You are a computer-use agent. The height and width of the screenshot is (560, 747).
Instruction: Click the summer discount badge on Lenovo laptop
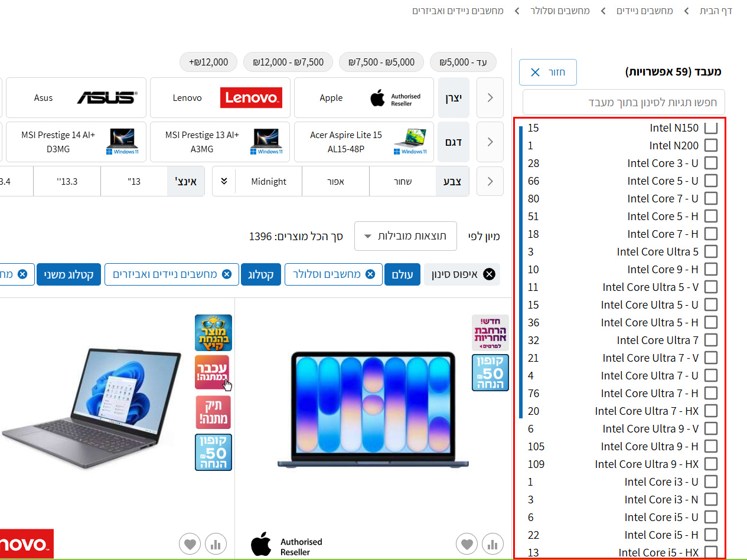pyautogui.click(x=213, y=333)
